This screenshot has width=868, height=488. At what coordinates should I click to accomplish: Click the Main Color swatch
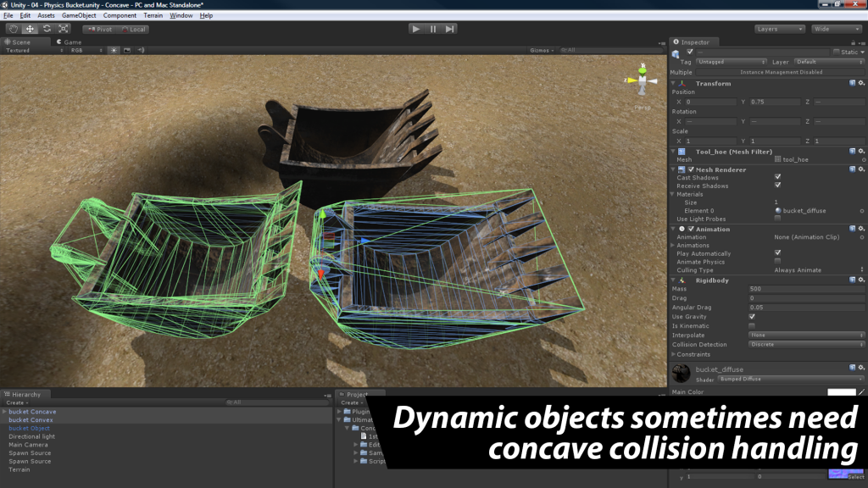tap(843, 392)
